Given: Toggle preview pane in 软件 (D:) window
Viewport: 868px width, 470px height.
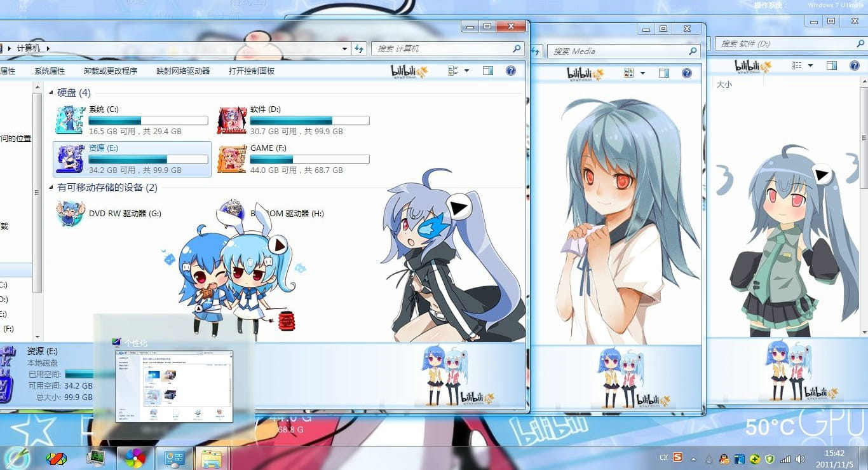Looking at the screenshot, I should pyautogui.click(x=831, y=66).
